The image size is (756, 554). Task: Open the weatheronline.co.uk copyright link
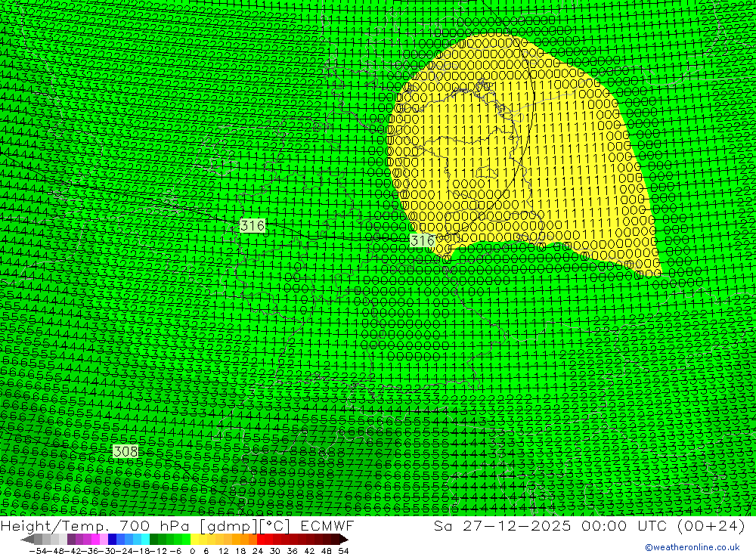692,547
